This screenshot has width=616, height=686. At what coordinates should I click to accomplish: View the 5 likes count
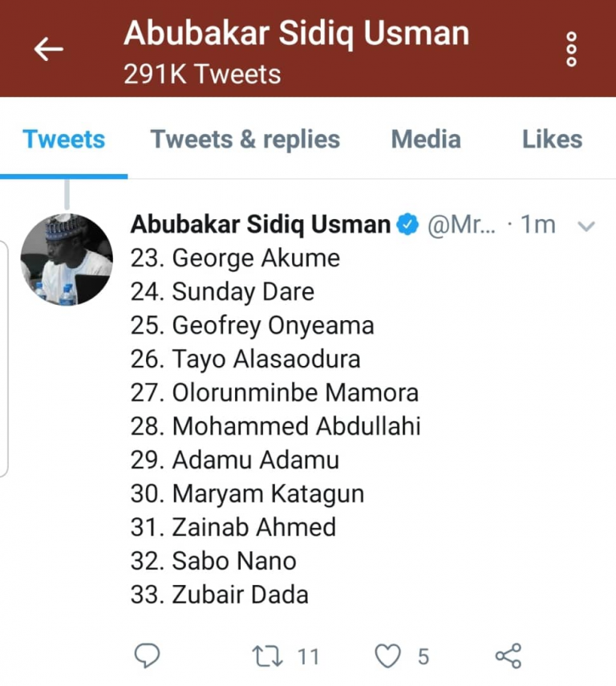coord(423,657)
